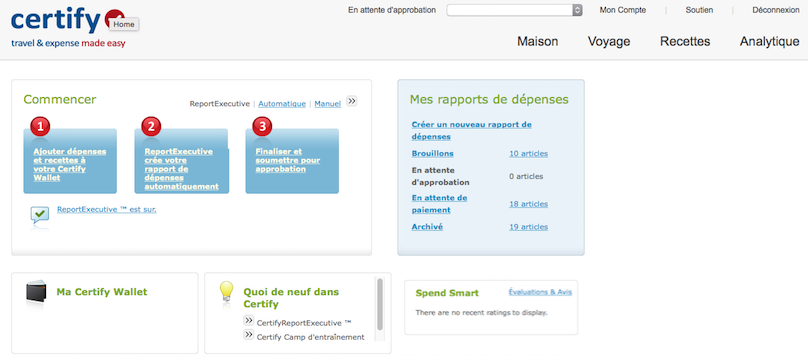The image size is (808, 360).
Task: Click CertifyReportExecutive news item
Action: click(x=304, y=323)
